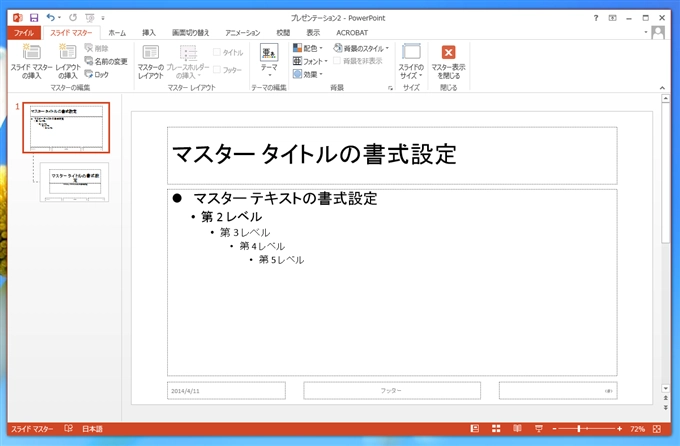Click the spell check icon in status bar
Viewport: 680px width, 446px height.
click(x=68, y=429)
